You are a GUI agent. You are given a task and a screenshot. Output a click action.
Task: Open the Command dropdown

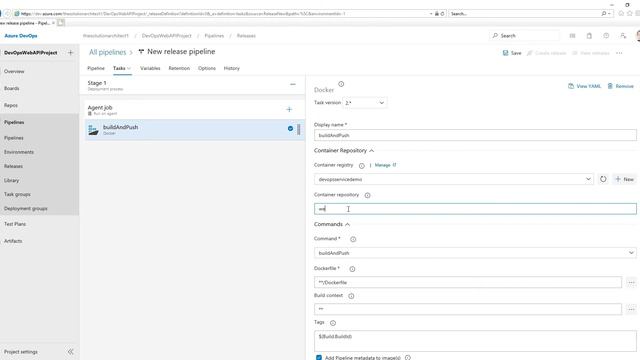click(x=475, y=253)
